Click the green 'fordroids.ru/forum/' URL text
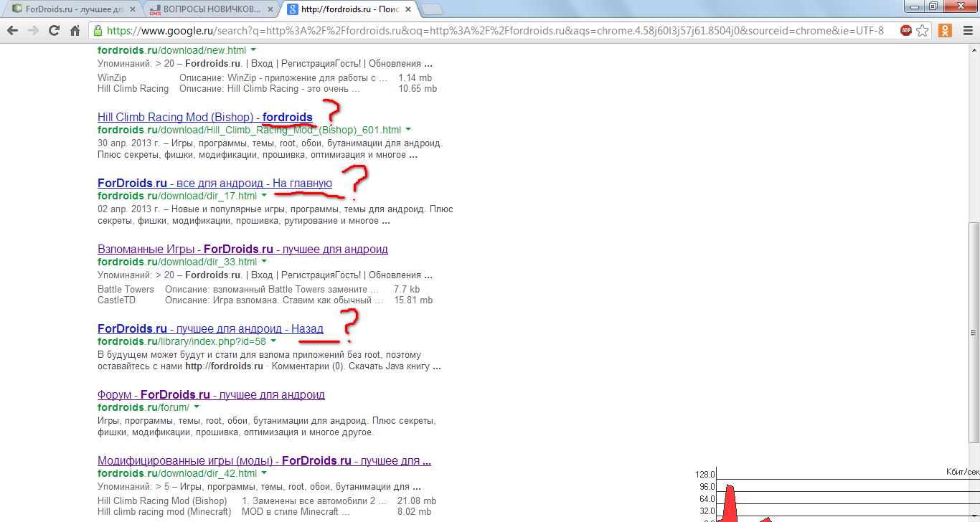Viewport: 980px width, 522px height. 143,407
